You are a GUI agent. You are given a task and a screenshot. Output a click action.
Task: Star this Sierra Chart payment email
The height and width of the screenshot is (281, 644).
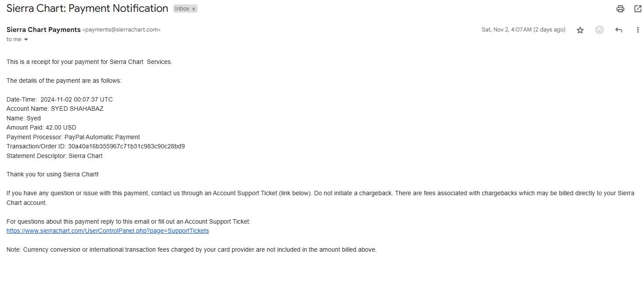click(x=580, y=30)
